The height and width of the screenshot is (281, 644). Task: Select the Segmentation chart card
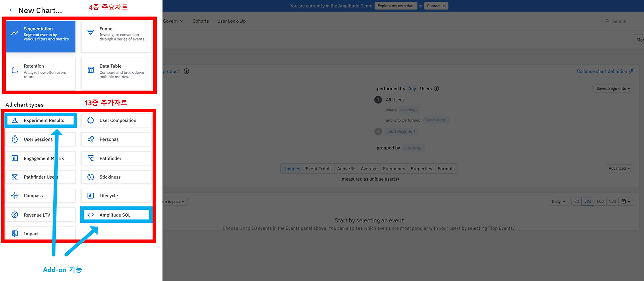[41, 36]
